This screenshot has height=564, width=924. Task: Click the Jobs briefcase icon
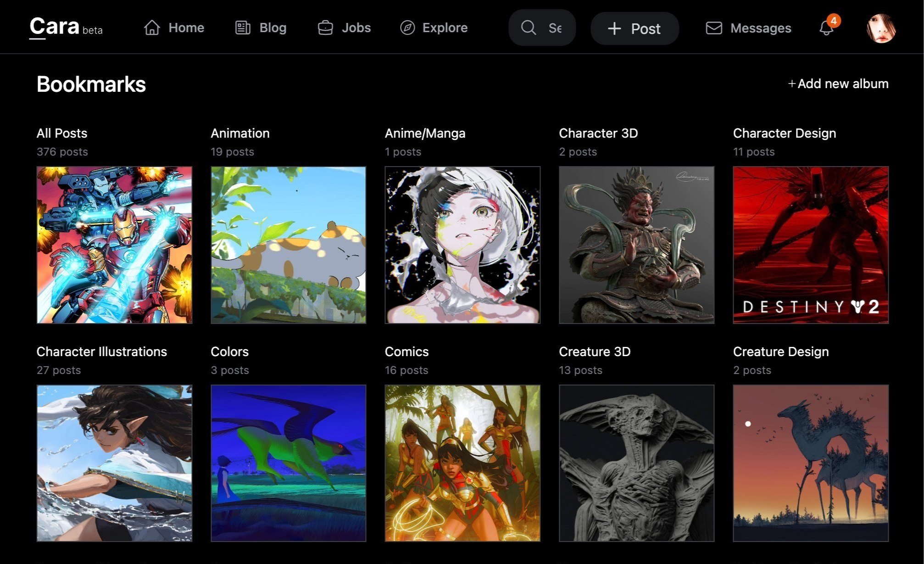325,28
